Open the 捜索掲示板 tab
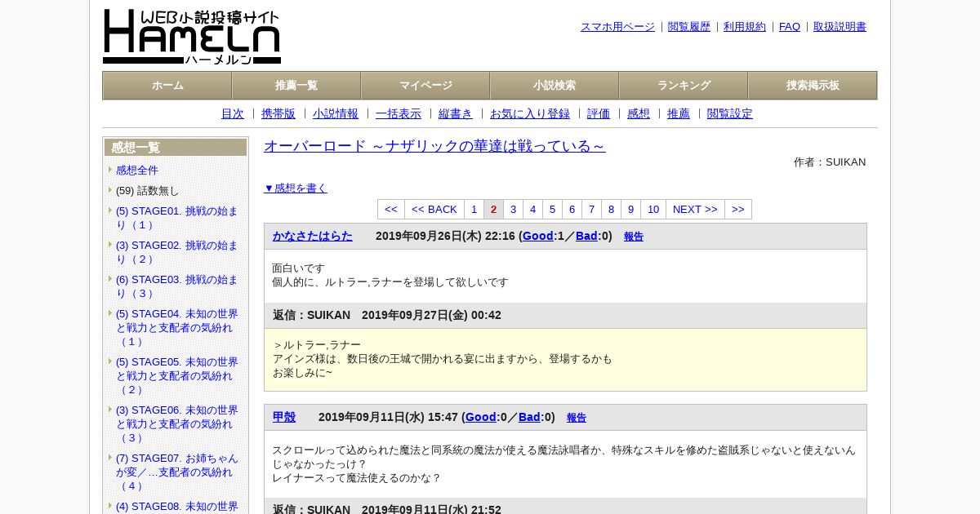This screenshot has width=980, height=514. coord(813,86)
